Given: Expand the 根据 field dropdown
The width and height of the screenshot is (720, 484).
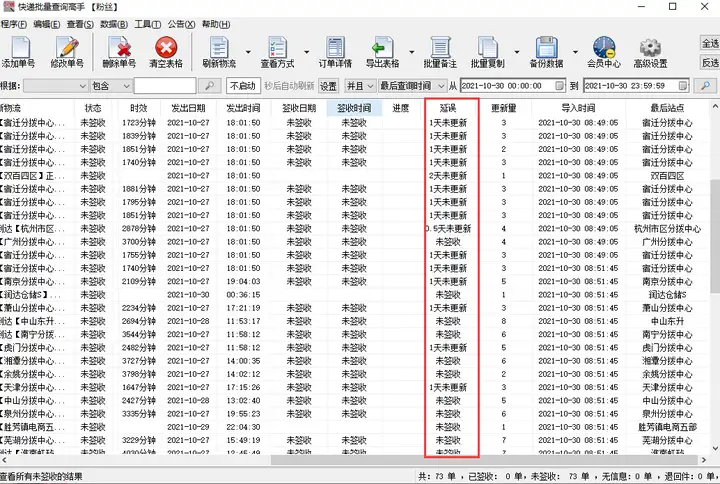Looking at the screenshot, I should click(x=82, y=86).
